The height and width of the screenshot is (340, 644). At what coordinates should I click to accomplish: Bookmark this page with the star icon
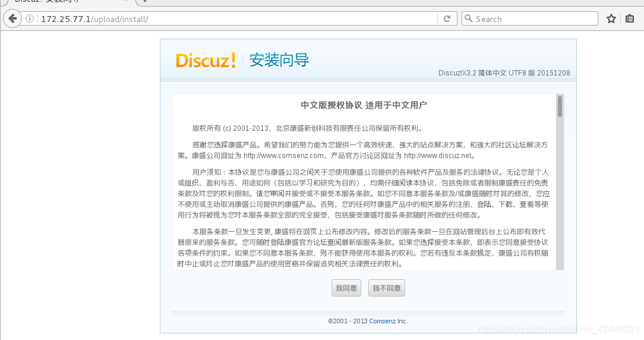pyautogui.click(x=611, y=18)
